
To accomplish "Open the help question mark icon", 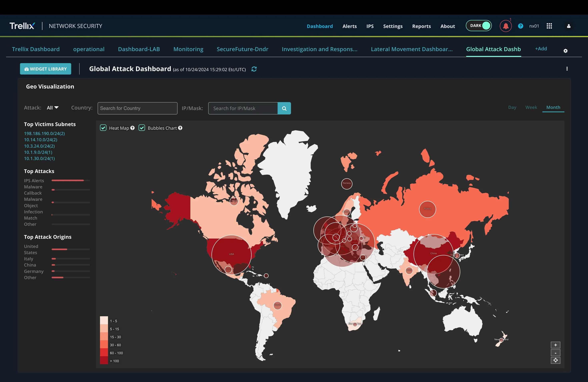I will click(520, 26).
